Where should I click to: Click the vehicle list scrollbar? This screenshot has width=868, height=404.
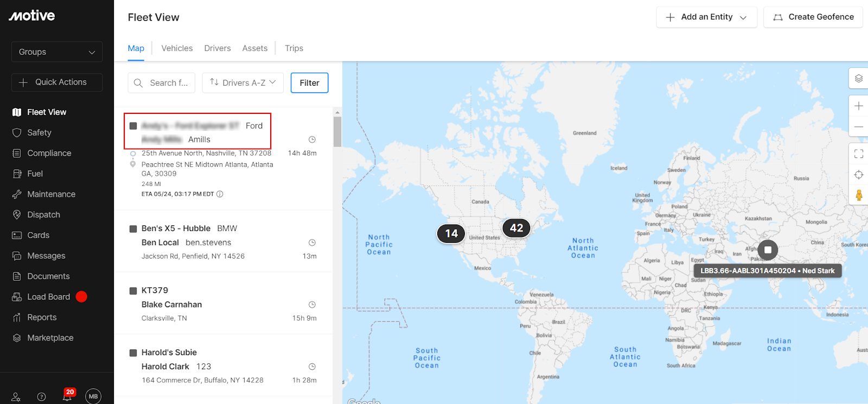click(x=337, y=131)
